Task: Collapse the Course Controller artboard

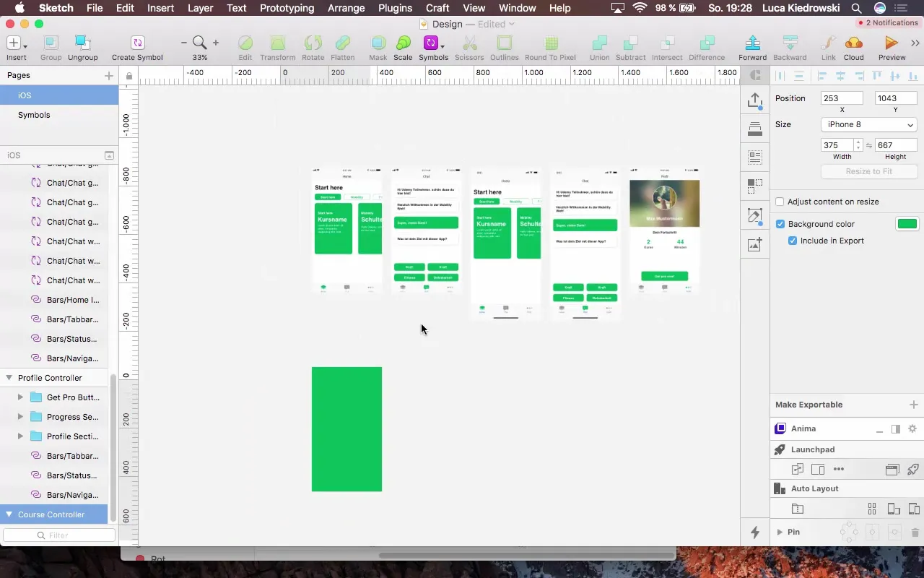Action: point(9,514)
